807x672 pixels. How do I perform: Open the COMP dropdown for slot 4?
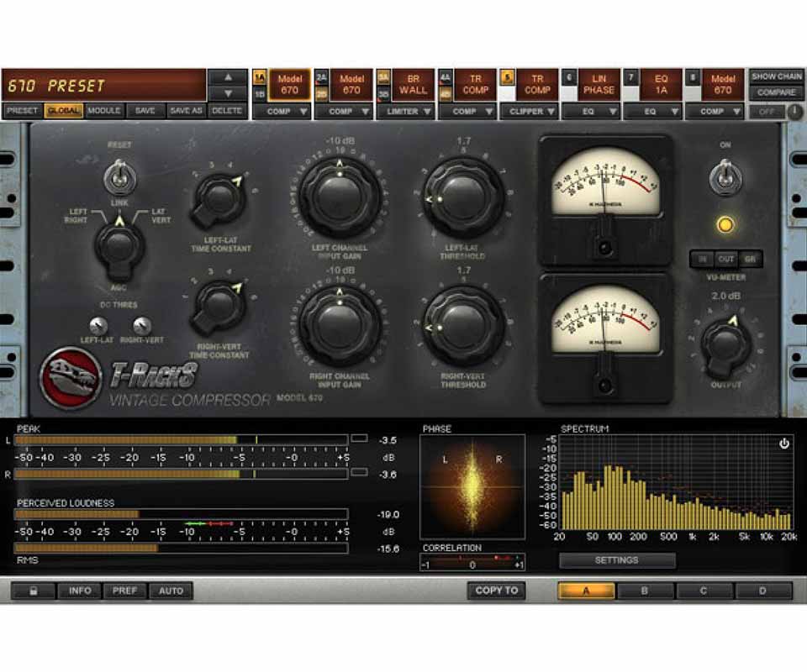pyautogui.click(x=468, y=111)
